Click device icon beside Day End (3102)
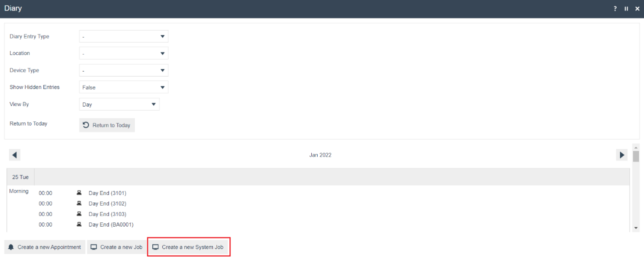This screenshot has width=644, height=265. (79, 203)
